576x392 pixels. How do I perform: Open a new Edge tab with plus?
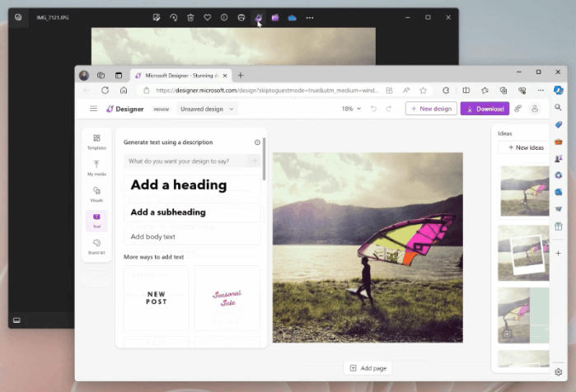(x=241, y=76)
